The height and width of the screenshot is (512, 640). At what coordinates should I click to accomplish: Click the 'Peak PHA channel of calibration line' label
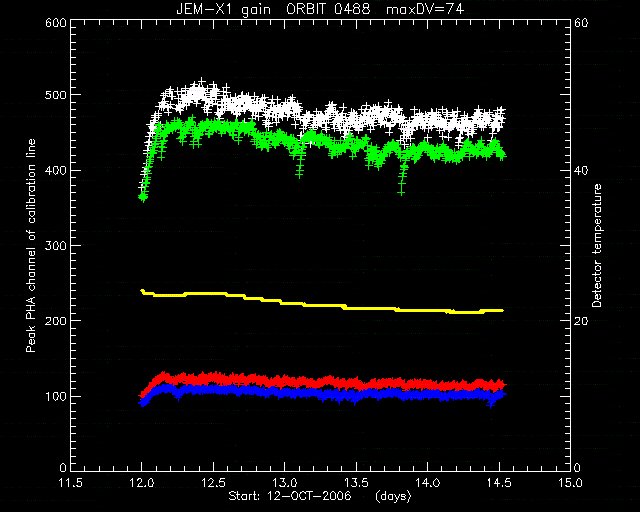(x=31, y=246)
